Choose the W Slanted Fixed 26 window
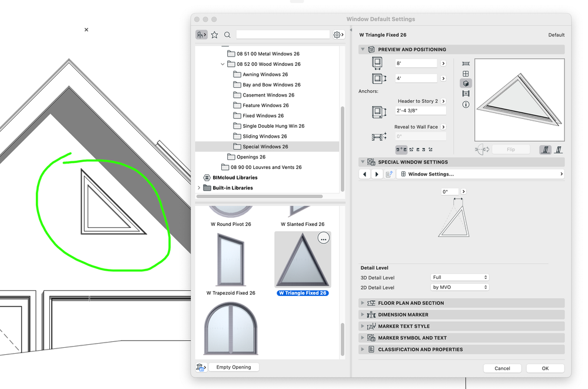Image resolution: width=588 pixels, height=389 pixels. click(303, 216)
